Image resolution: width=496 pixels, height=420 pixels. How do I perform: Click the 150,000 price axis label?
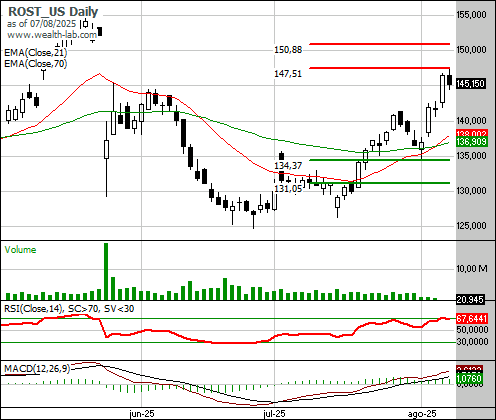point(471,50)
